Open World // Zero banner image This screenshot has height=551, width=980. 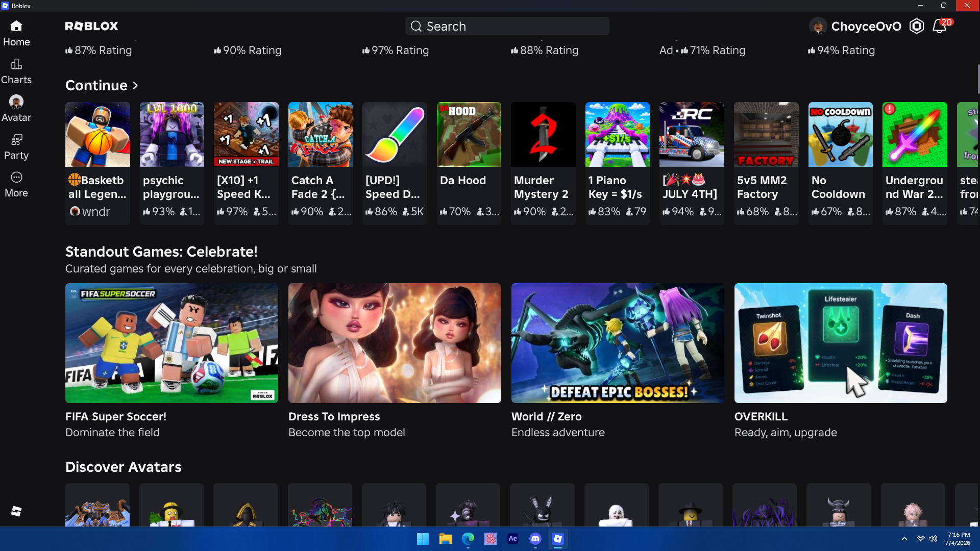618,343
